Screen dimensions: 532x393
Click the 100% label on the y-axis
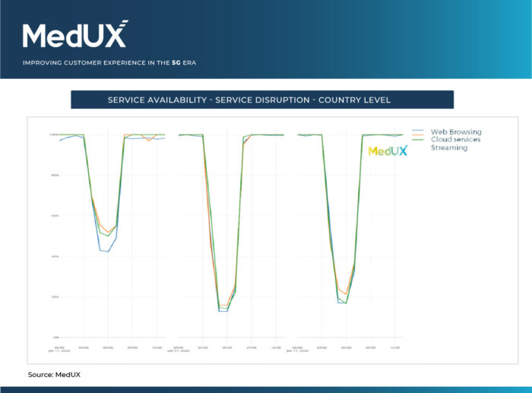tap(54, 135)
